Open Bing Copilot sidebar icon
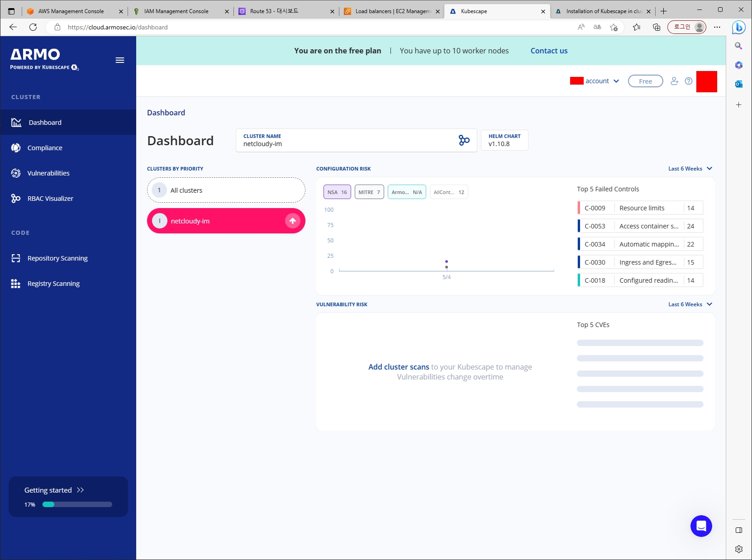This screenshot has height=560, width=752. coord(739,27)
